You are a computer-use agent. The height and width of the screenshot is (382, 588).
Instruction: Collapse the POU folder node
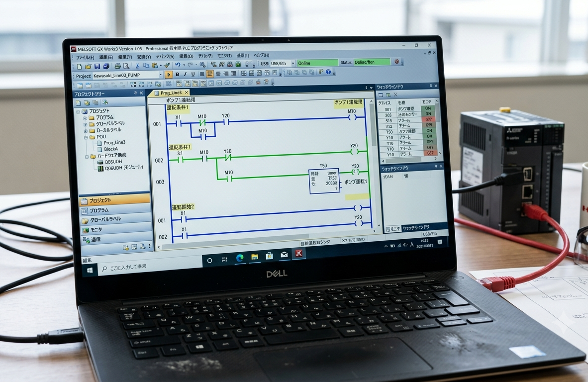pyautogui.click(x=86, y=137)
